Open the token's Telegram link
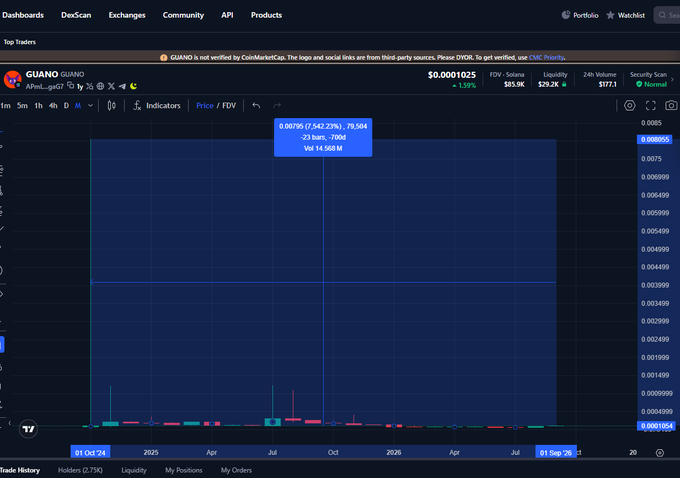This screenshot has width=680, height=478. click(122, 86)
